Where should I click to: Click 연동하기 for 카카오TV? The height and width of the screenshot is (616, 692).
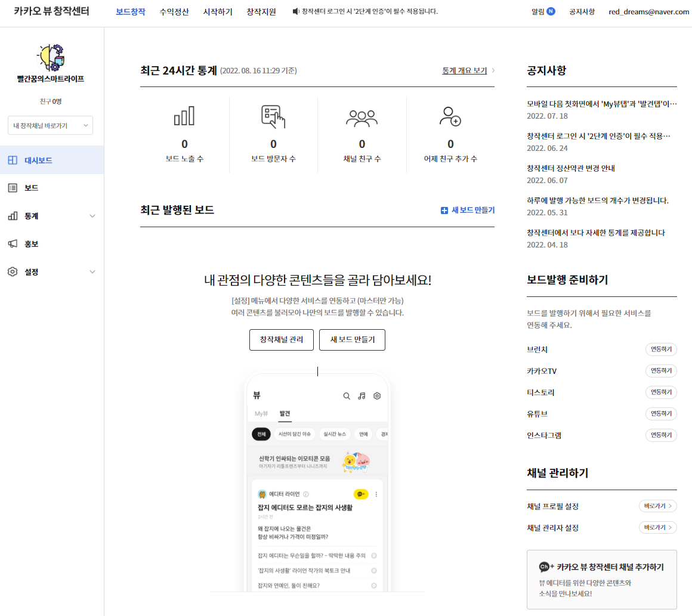(660, 371)
